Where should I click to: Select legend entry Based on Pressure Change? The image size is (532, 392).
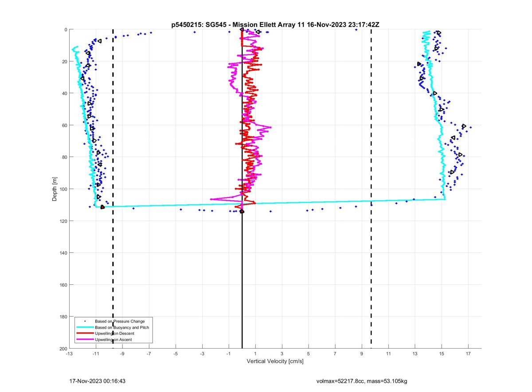[x=120, y=321]
